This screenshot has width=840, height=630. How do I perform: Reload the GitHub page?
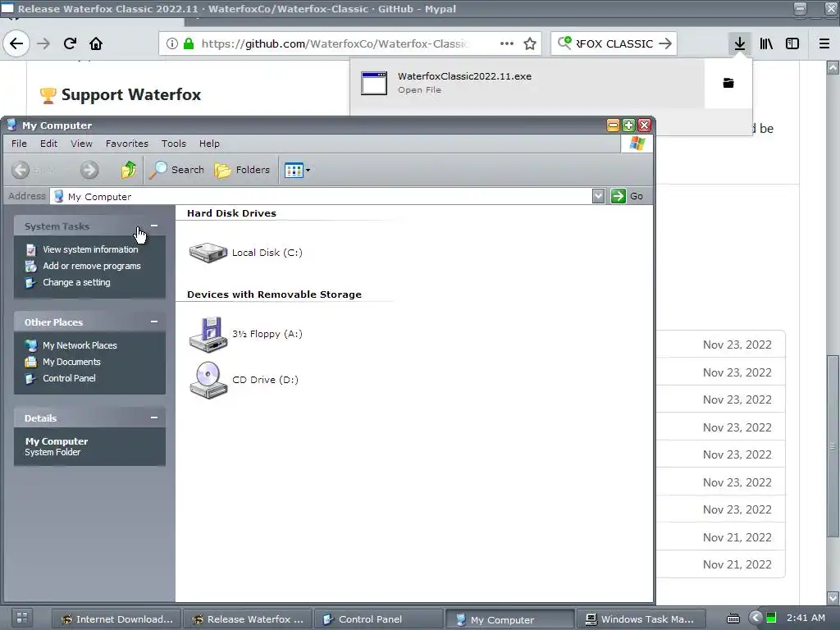(x=70, y=43)
